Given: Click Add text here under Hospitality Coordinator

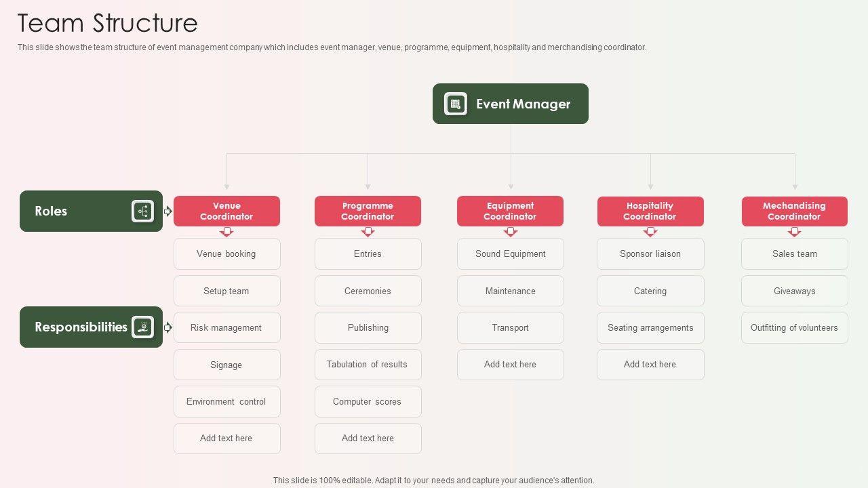Looking at the screenshot, I should coord(650,365).
